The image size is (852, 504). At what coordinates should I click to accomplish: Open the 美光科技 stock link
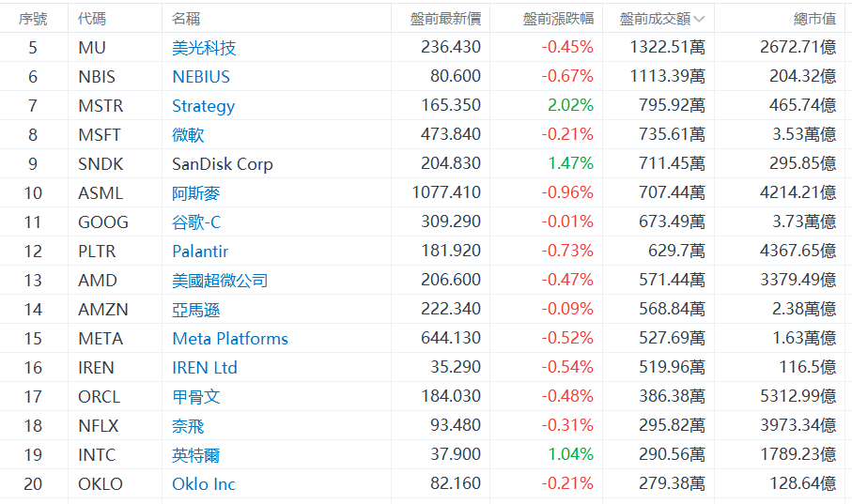pyautogui.click(x=204, y=48)
